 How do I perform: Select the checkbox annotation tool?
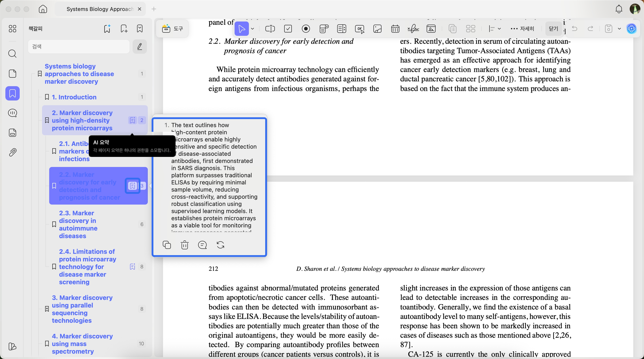(288, 28)
